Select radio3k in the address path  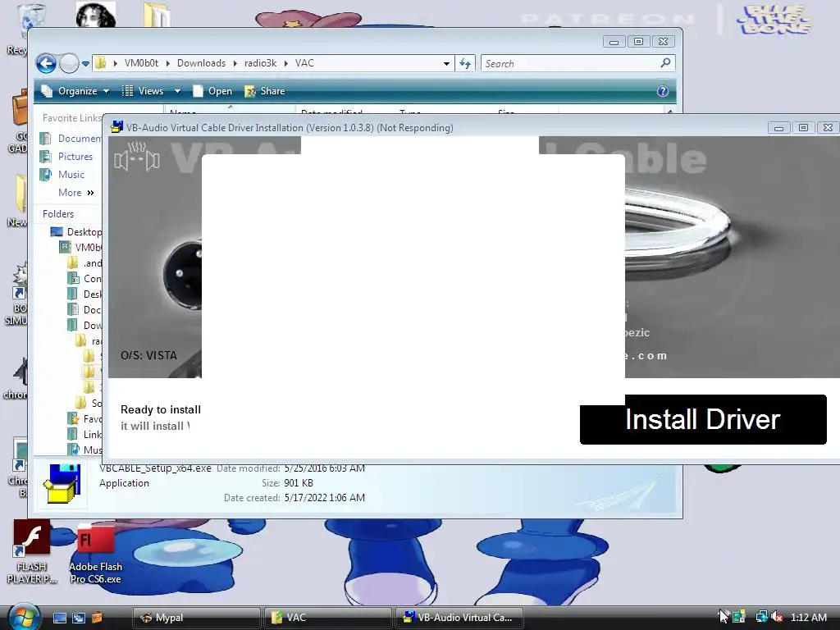coord(260,63)
